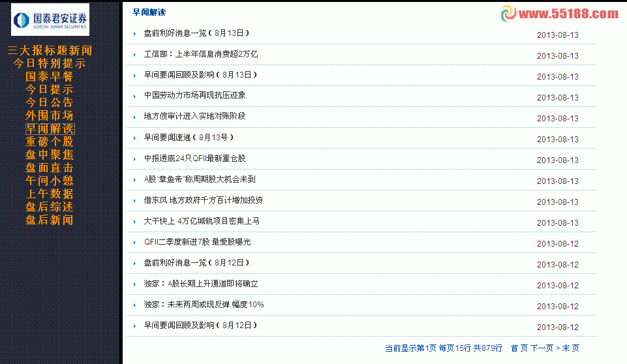
Task: Read 中报透底24只QFII最新重仓股
Action: coord(194,159)
